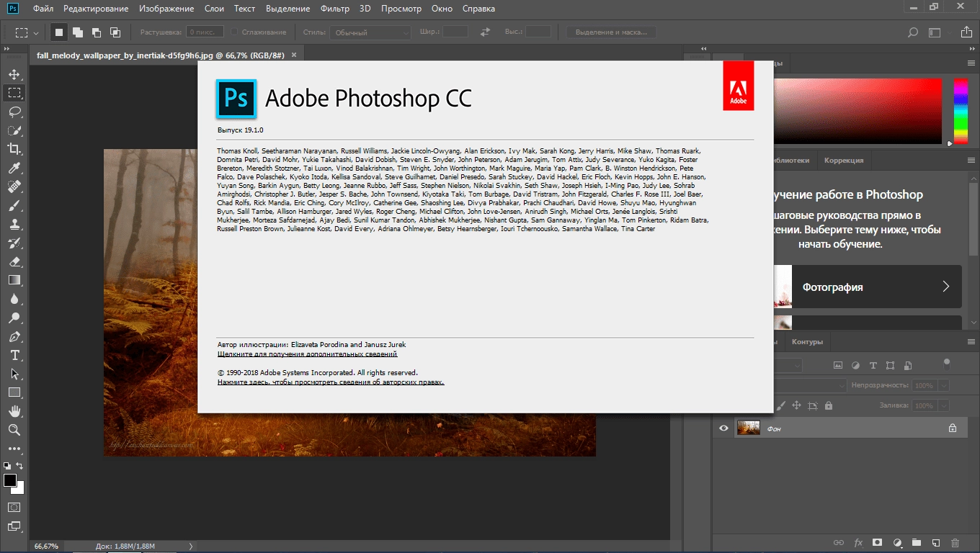The image size is (980, 553).
Task: Activate Intersect with Selection mode
Action: point(115,32)
